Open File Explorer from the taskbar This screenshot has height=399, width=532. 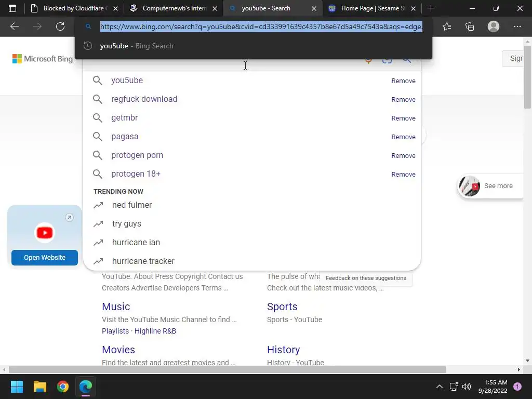tap(39, 387)
